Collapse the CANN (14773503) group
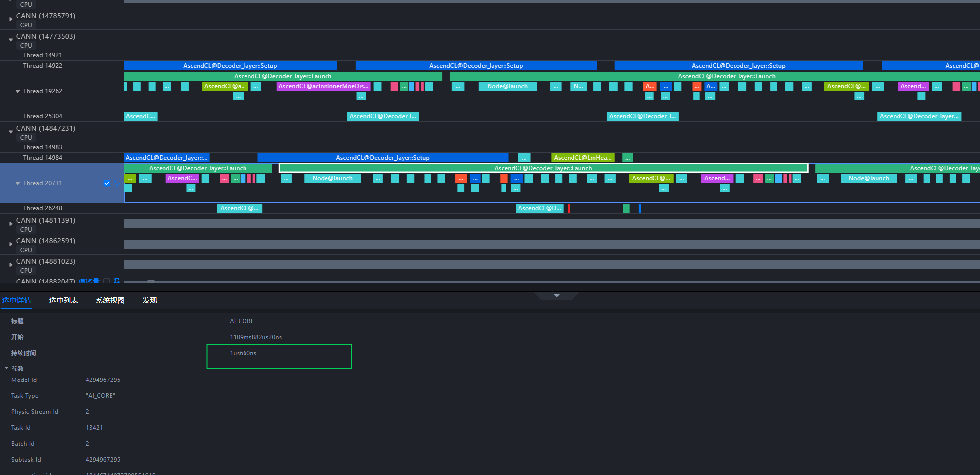 click(x=11, y=40)
